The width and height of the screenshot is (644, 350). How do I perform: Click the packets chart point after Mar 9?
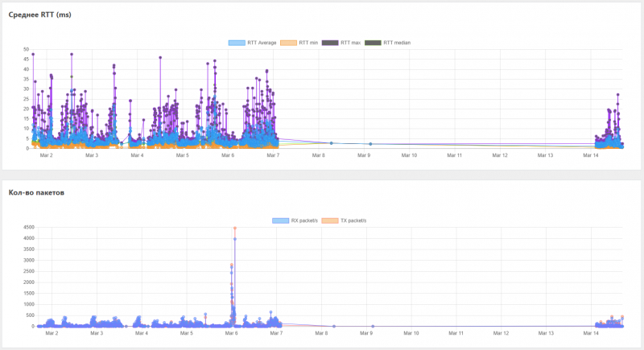pos(373,326)
